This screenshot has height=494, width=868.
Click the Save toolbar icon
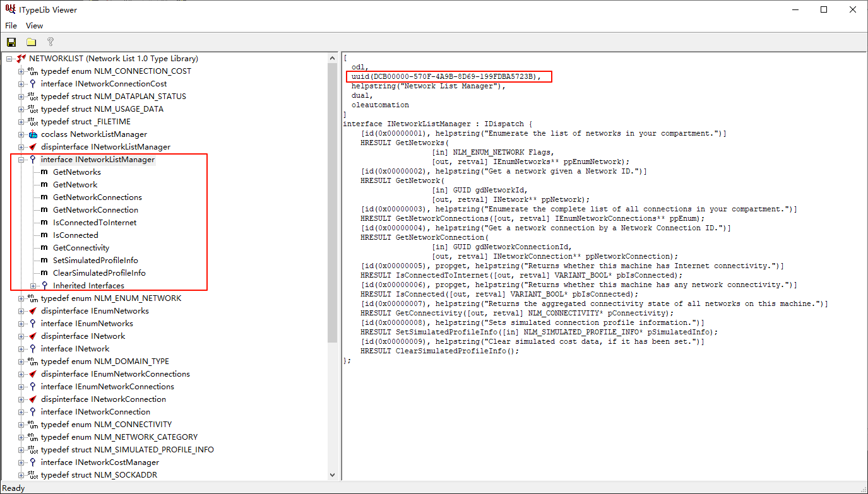[11, 42]
